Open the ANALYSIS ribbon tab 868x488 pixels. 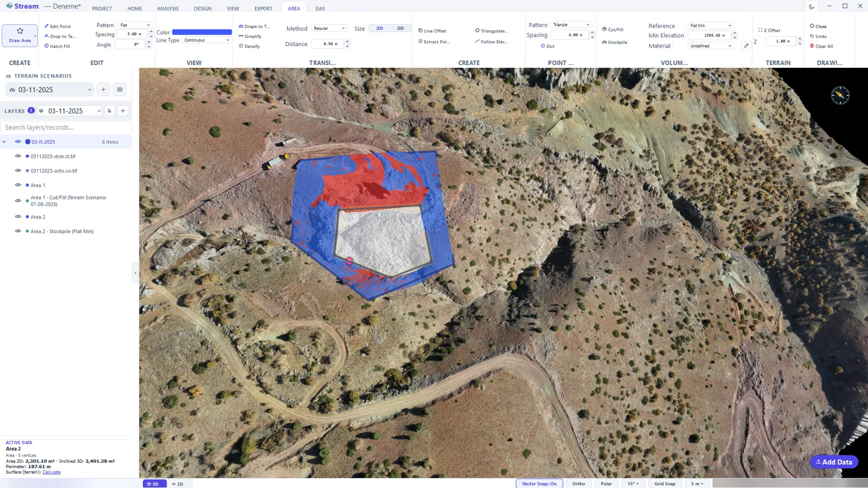pos(168,9)
